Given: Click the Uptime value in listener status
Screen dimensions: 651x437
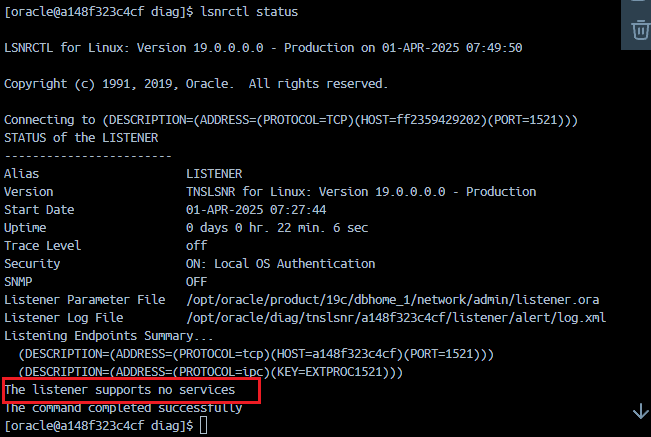Looking at the screenshot, I should coord(277,227).
